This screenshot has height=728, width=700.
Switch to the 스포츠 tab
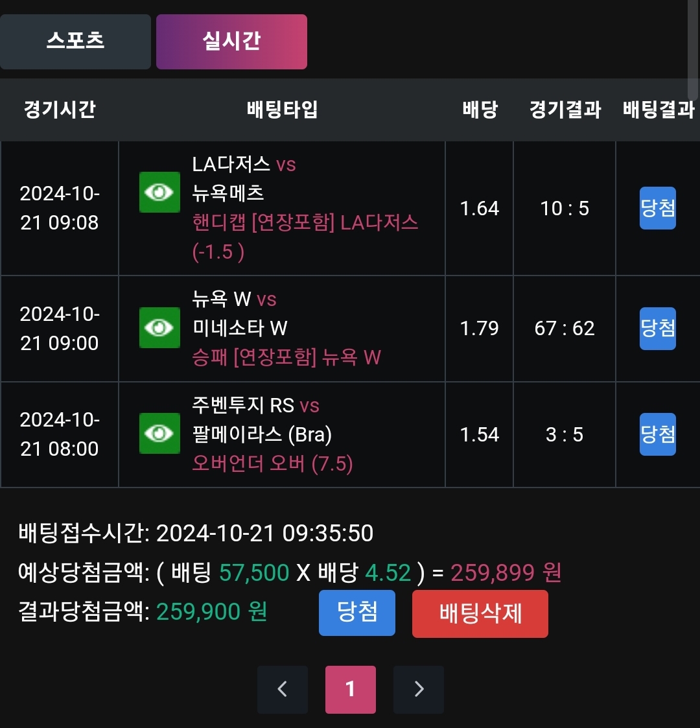pyautogui.click(x=75, y=41)
